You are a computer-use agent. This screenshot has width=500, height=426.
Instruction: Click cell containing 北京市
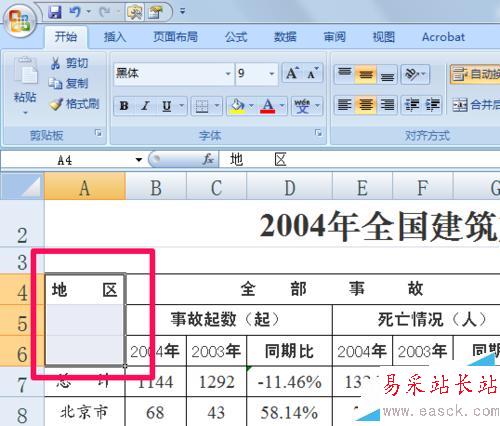[x=85, y=412]
